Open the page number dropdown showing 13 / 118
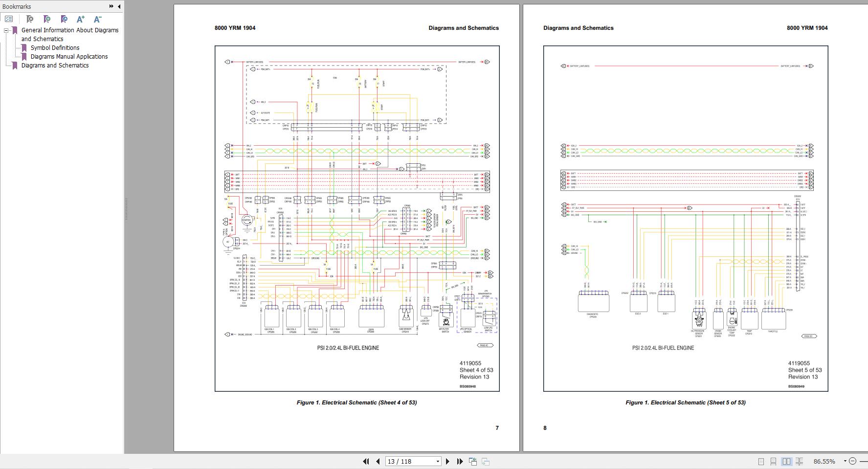The height and width of the screenshot is (469, 868). click(438, 461)
